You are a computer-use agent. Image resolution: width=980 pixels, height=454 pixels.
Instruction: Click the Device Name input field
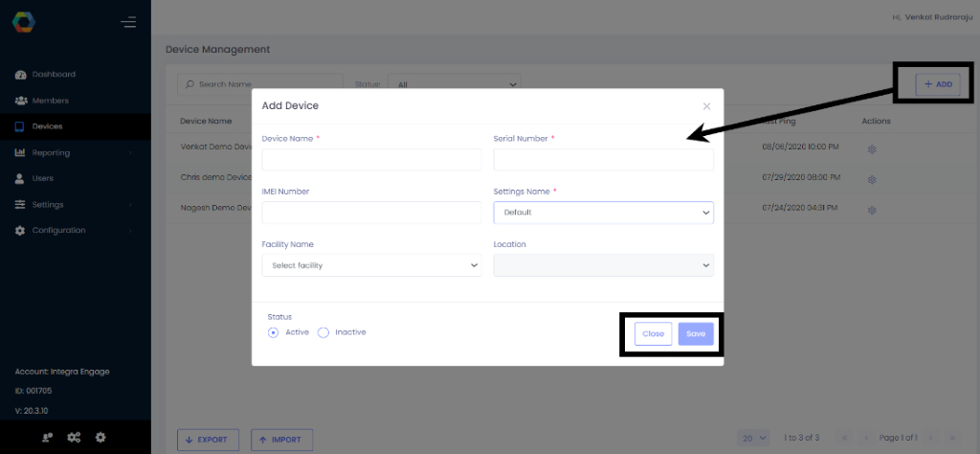coord(371,160)
